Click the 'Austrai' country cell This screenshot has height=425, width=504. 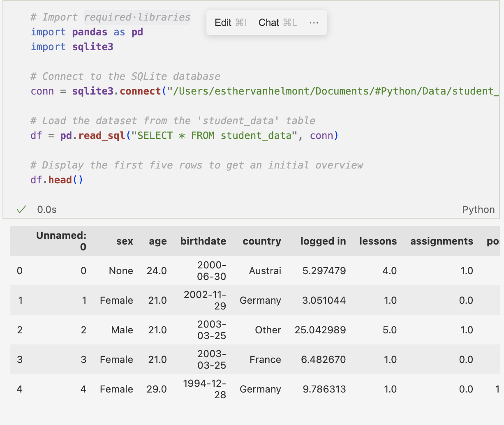pyautogui.click(x=265, y=271)
